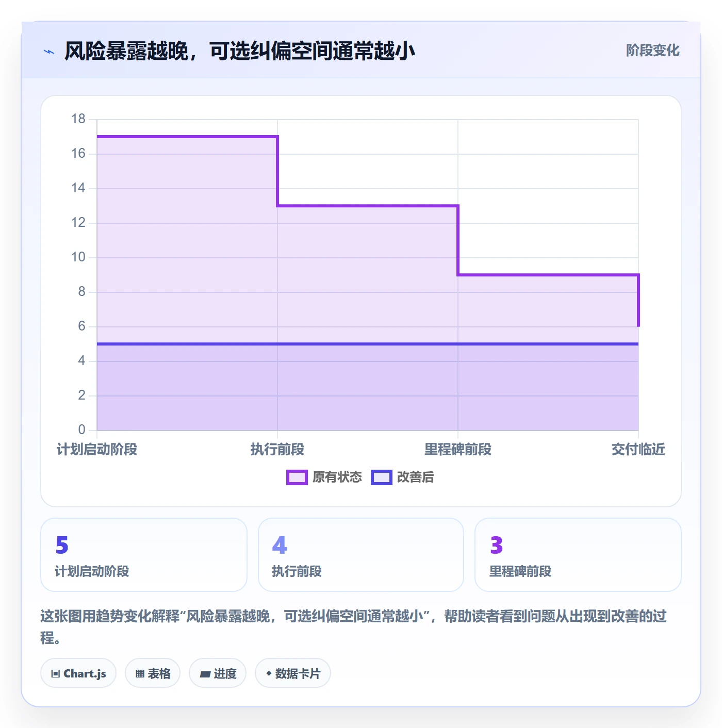
Task: Click the y-axis value 18
Action: pos(78,119)
